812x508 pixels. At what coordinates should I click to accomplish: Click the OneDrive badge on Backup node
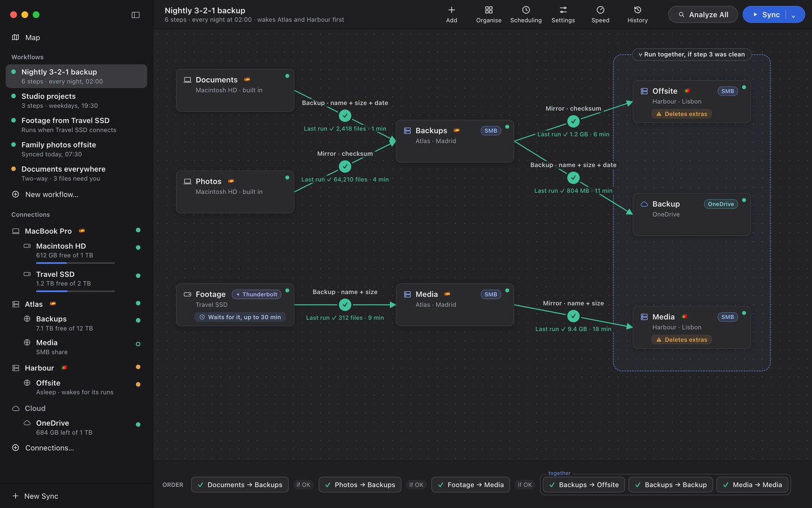coord(721,204)
